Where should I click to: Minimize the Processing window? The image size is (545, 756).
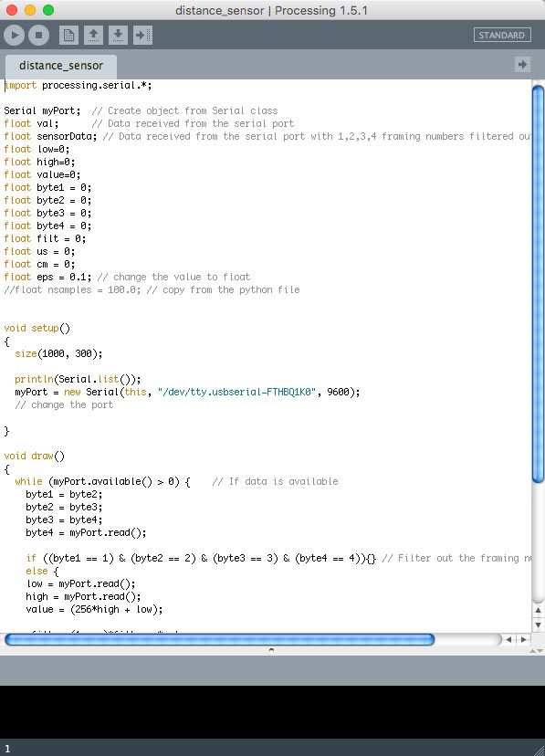[x=30, y=10]
